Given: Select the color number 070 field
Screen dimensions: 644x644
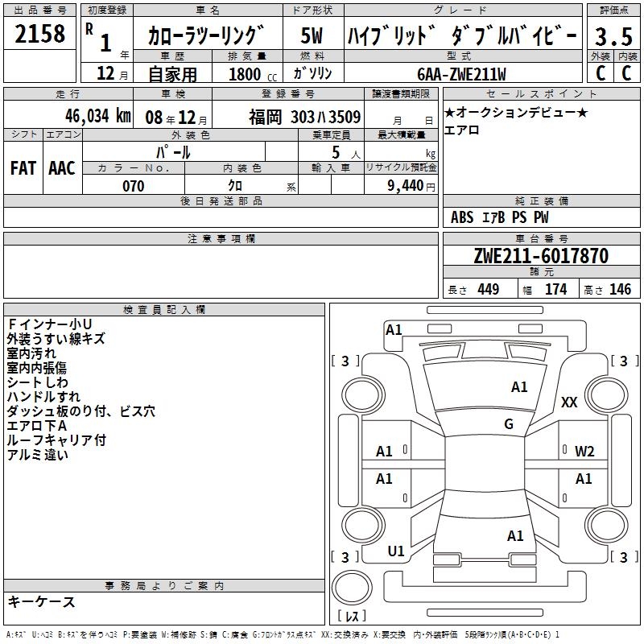Looking at the screenshot, I should tap(134, 185).
